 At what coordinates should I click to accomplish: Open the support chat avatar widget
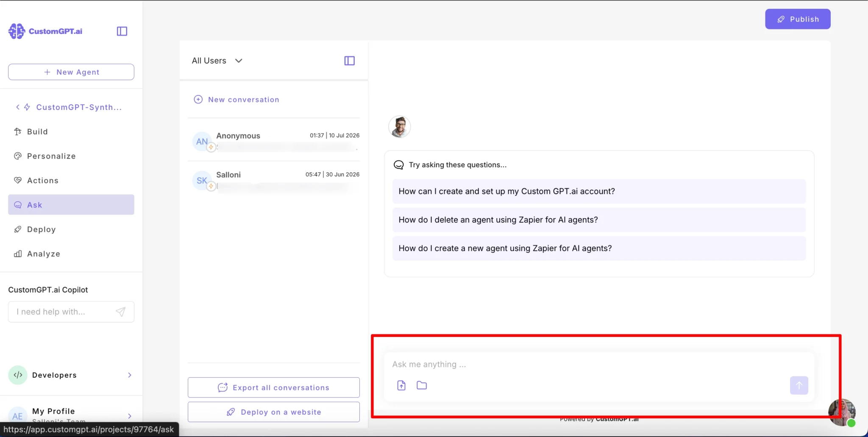pyautogui.click(x=842, y=412)
